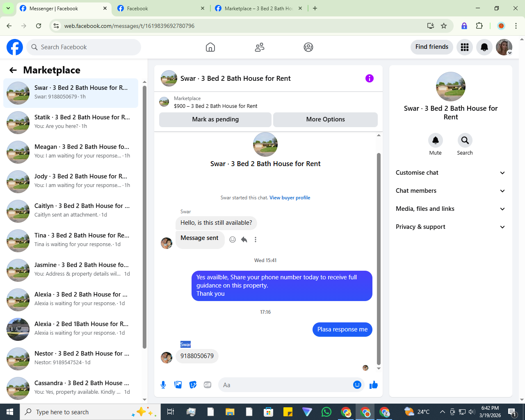Open a new browser tab
The image size is (525, 420).
tap(315, 8)
